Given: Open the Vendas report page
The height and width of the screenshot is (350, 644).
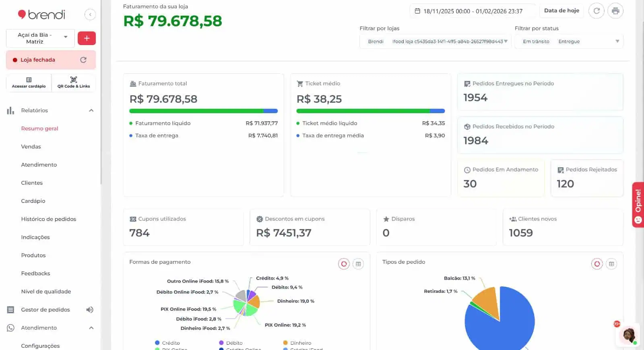Looking at the screenshot, I should coord(31,147).
